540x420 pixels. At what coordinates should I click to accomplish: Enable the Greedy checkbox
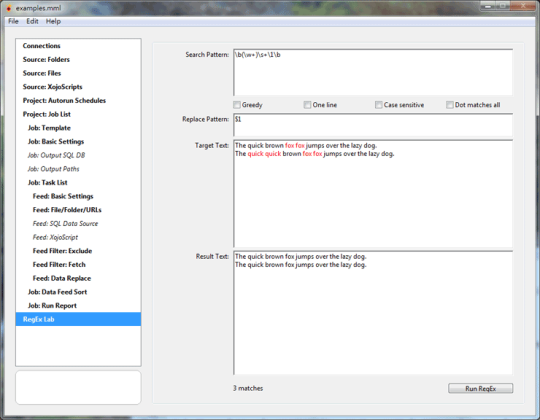[x=237, y=105]
